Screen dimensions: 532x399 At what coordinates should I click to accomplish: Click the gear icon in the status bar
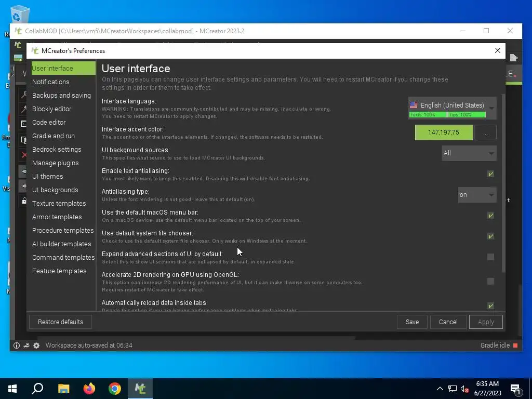[x=36, y=345]
